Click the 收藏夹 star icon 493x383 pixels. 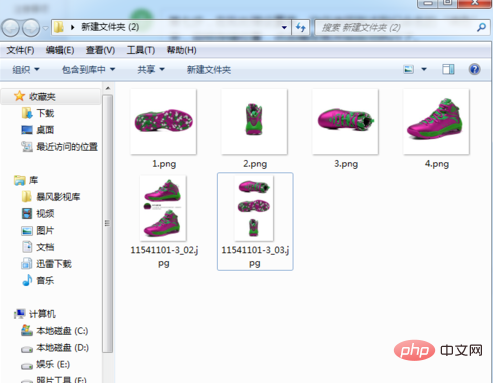[x=19, y=96]
